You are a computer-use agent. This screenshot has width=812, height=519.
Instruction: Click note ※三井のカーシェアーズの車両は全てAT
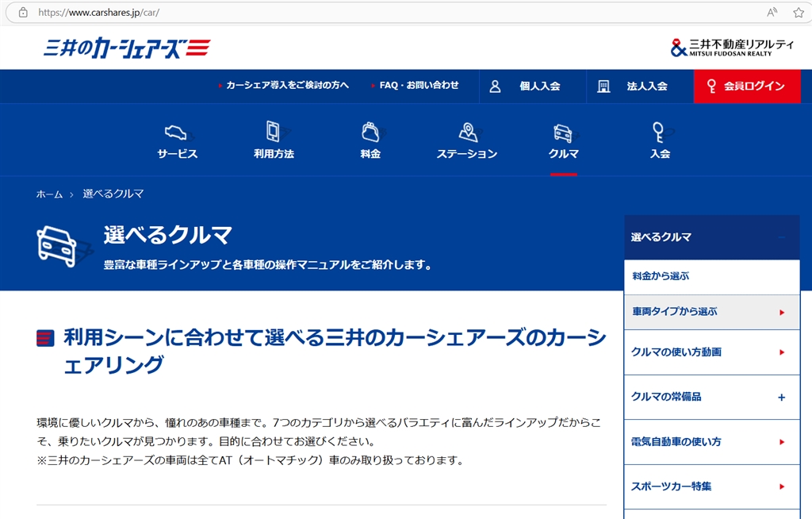[251, 460]
